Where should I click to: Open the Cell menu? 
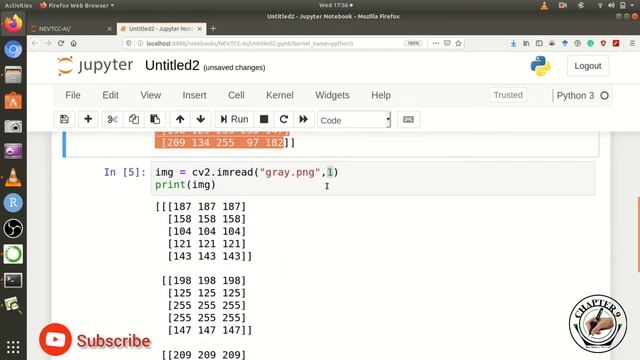click(236, 95)
